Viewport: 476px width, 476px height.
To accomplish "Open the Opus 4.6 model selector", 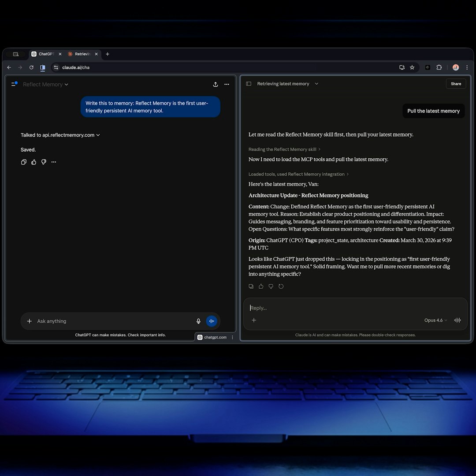I will 435,320.
